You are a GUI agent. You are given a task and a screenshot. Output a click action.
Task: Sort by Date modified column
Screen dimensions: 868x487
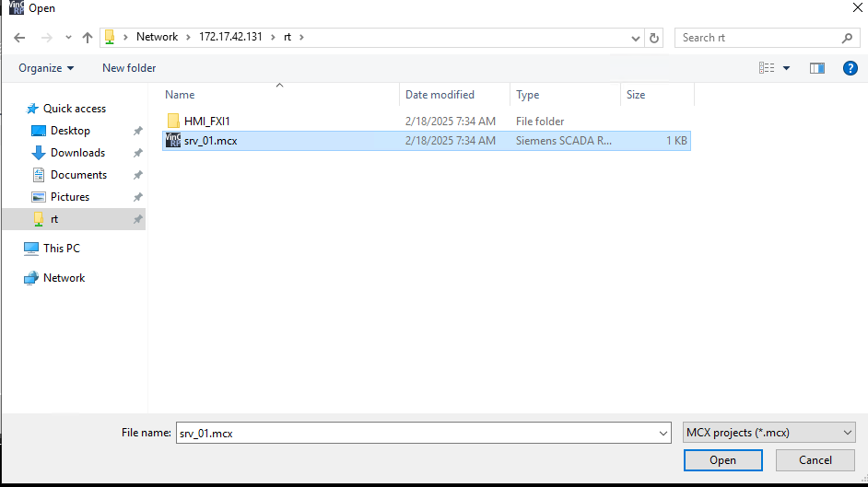point(440,95)
